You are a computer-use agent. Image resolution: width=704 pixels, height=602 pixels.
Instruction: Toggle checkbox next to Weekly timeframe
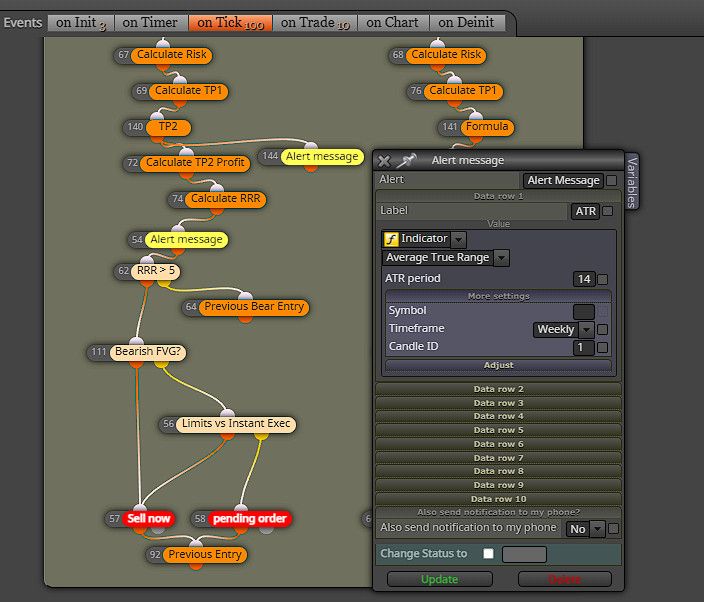point(603,330)
